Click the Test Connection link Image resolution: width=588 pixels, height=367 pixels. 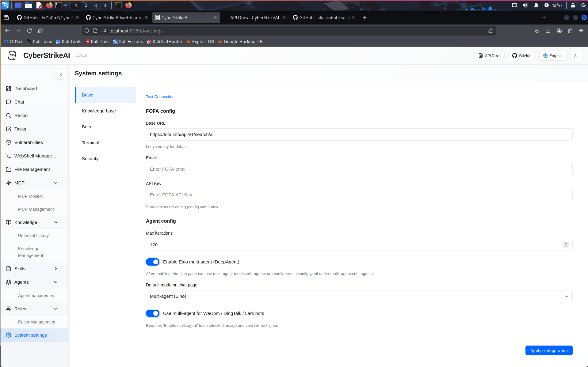click(x=160, y=97)
